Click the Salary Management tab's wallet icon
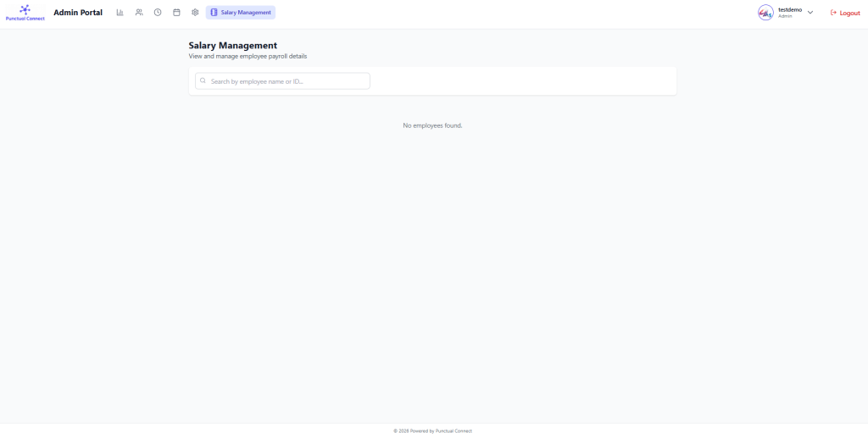Image resolution: width=868 pixels, height=438 pixels. pos(214,13)
